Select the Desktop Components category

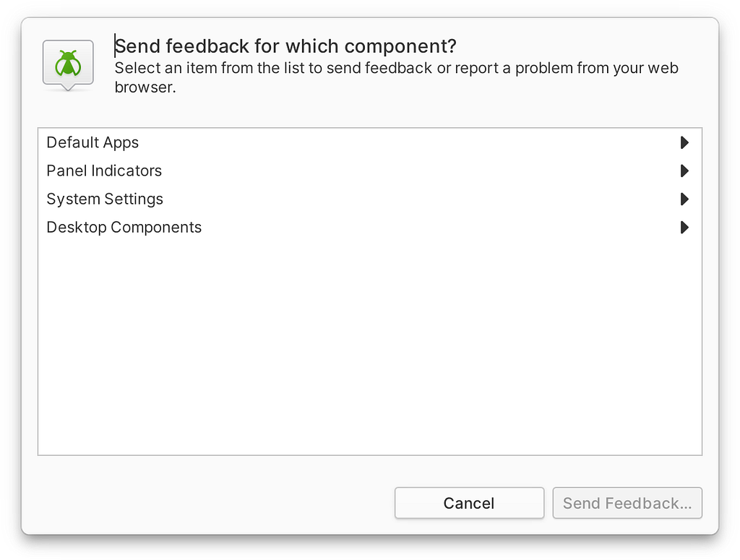coord(369,228)
